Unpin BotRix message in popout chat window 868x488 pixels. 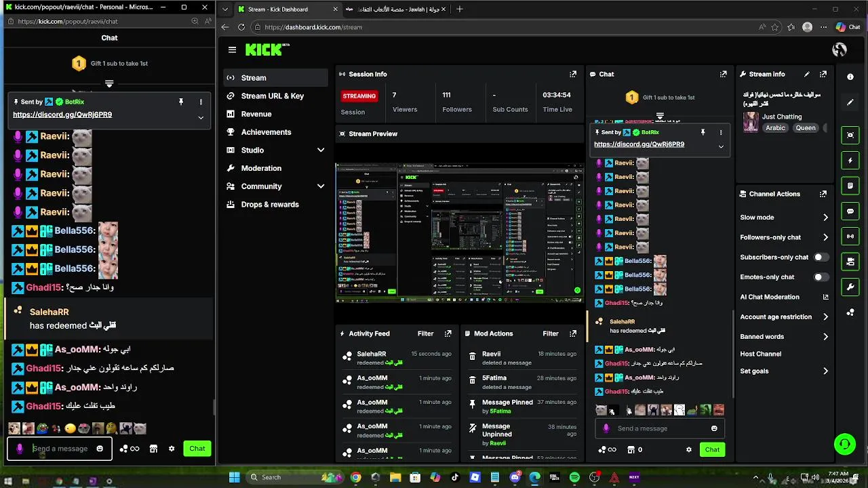[x=181, y=102]
